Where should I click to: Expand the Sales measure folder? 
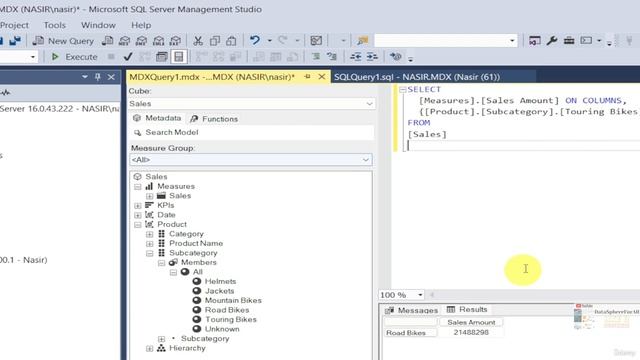click(x=150, y=196)
